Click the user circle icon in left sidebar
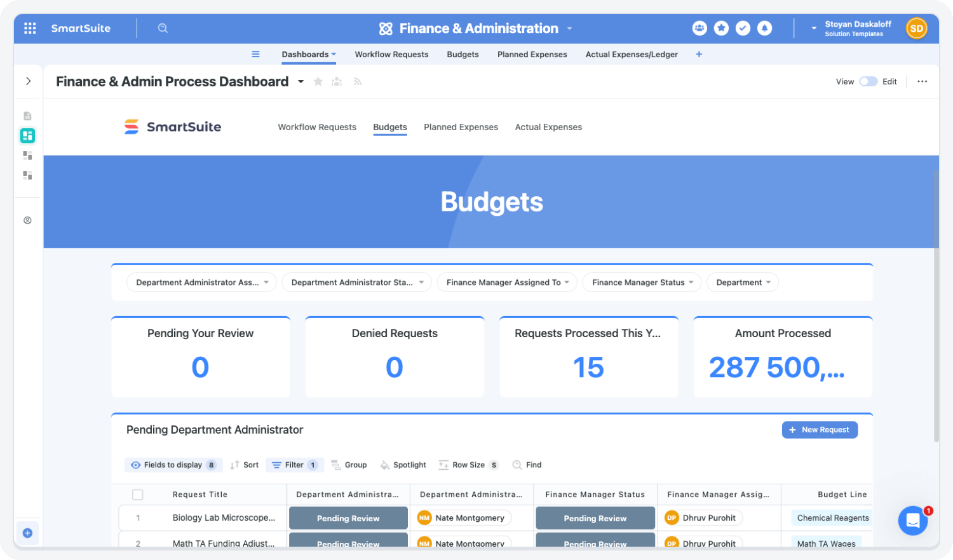Image resolution: width=953 pixels, height=560 pixels. [27, 220]
